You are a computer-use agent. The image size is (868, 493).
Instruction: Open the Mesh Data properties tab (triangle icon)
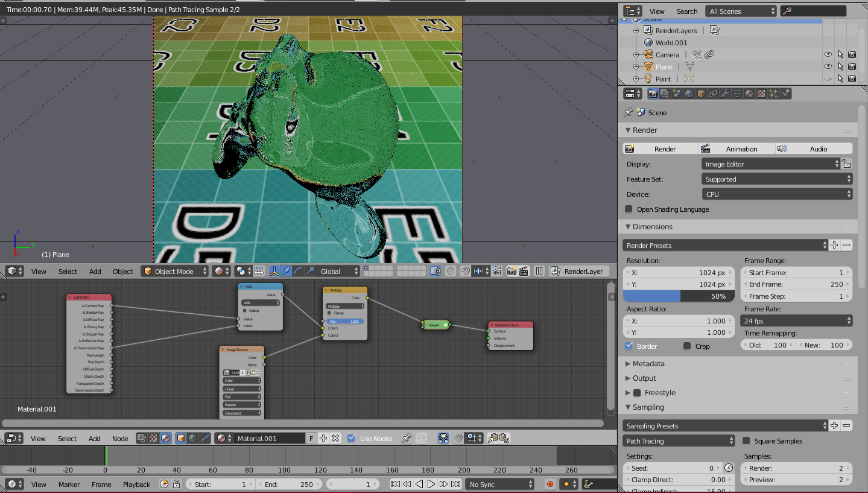point(737,94)
